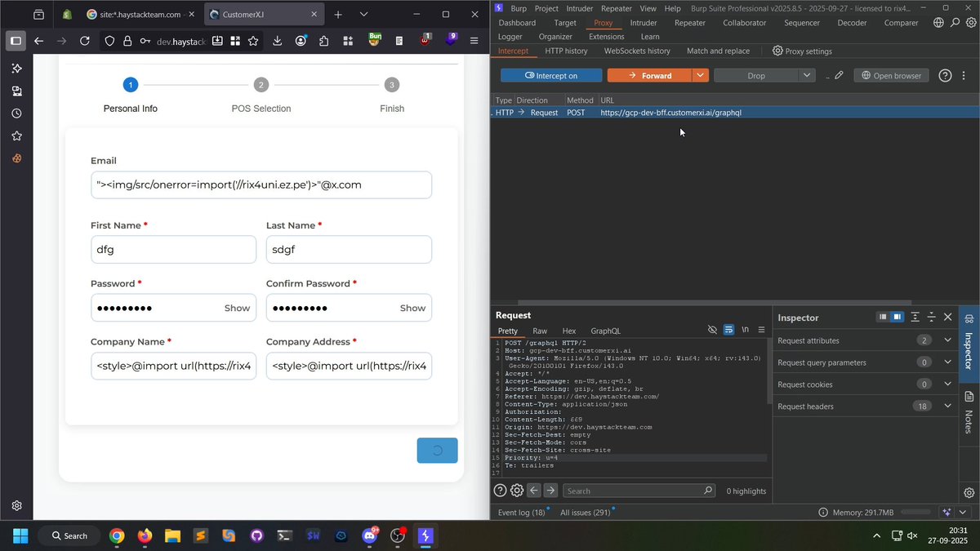The width and height of the screenshot is (980, 551).
Task: Switch to the WebSockets history tab
Action: [x=637, y=51]
